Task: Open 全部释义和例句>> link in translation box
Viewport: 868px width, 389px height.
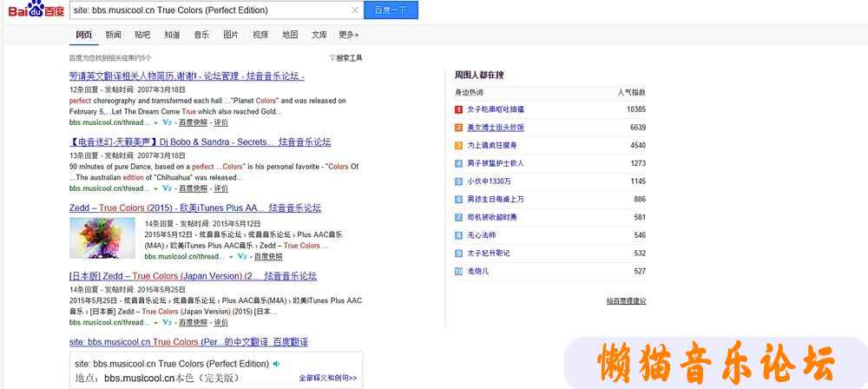Action: pos(328,378)
